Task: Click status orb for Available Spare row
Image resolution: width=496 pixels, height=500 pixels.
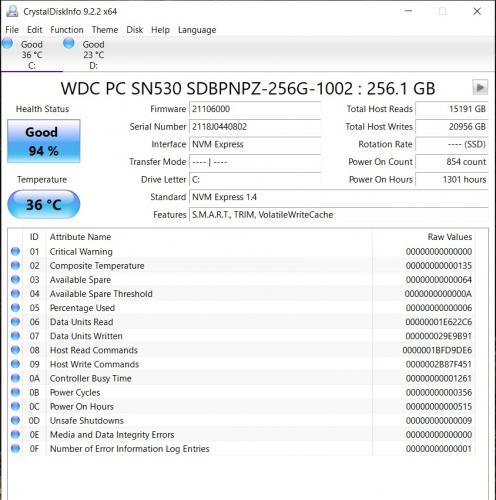Action: [15, 279]
